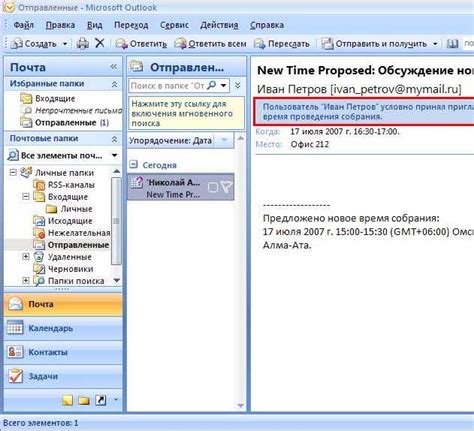This screenshot has height=431, width=474.
Task: Click Ответить reply button
Action: coord(141,44)
